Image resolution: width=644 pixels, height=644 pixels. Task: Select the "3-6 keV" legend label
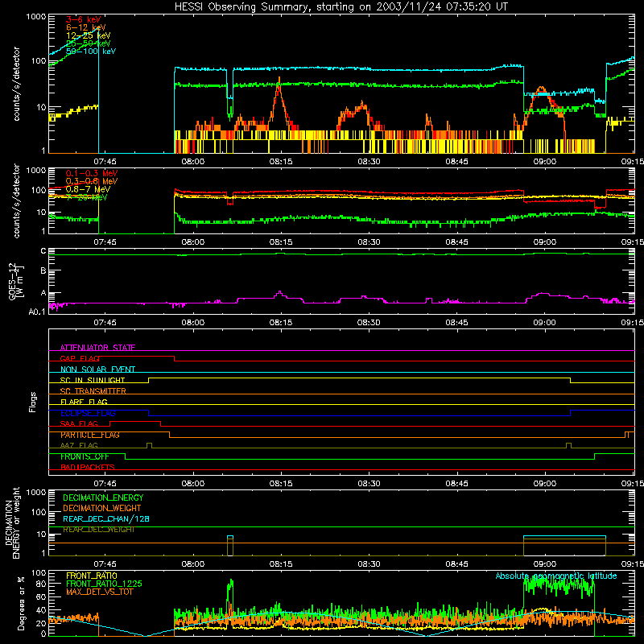[x=83, y=19]
